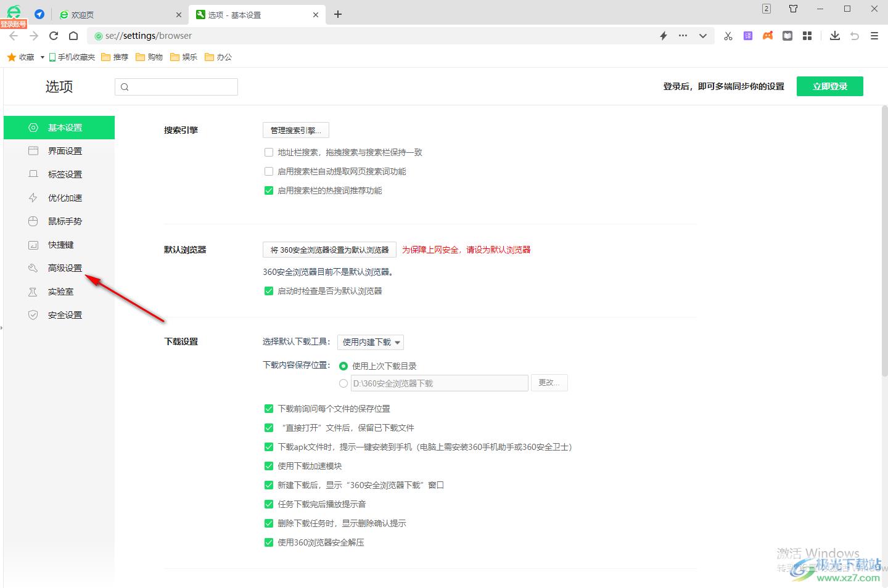Open the orange game controller extension
The height and width of the screenshot is (588, 888).
[768, 36]
